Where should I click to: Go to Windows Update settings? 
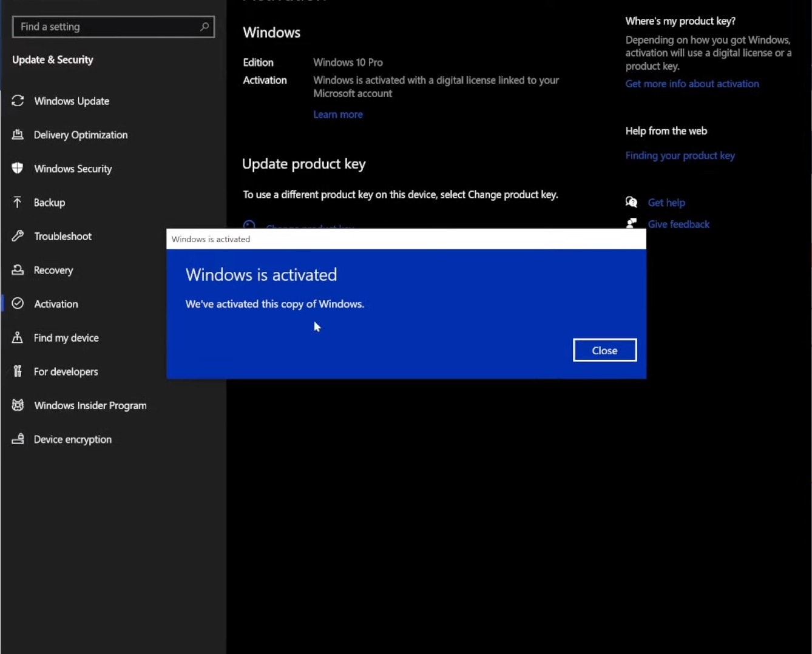click(72, 101)
